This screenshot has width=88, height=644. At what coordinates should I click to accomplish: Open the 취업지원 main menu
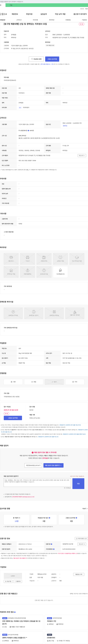tap(29, 14)
